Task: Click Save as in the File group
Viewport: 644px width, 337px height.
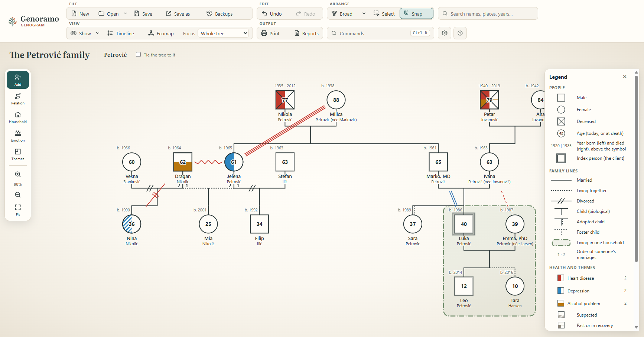Action: (178, 14)
